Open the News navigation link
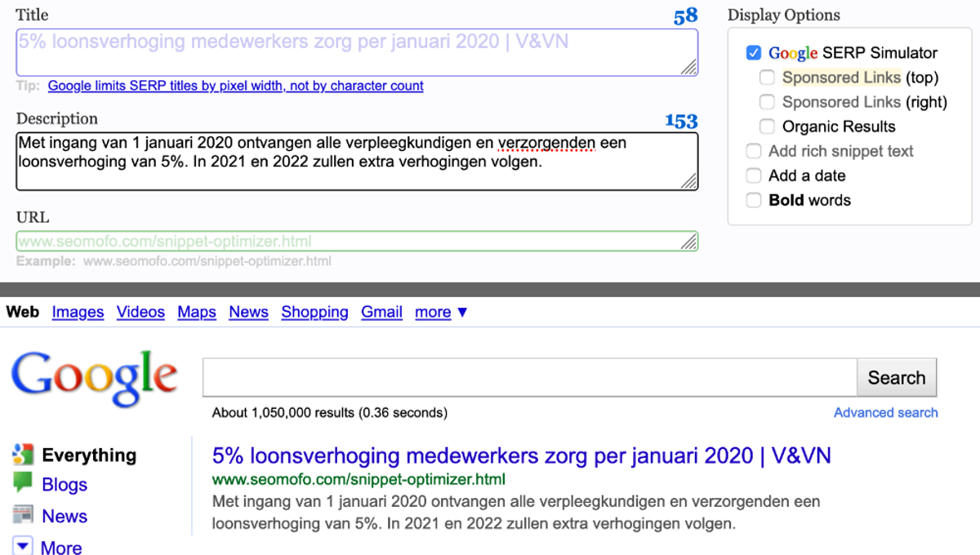980x555 pixels. (x=248, y=312)
